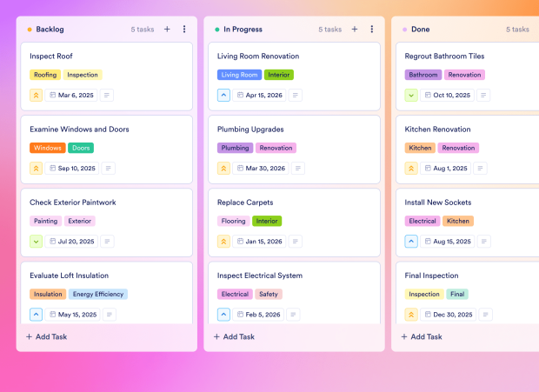The height and width of the screenshot is (392, 539).
Task: Click the Evaluate Loft Insulation card title
Action: pos(69,276)
